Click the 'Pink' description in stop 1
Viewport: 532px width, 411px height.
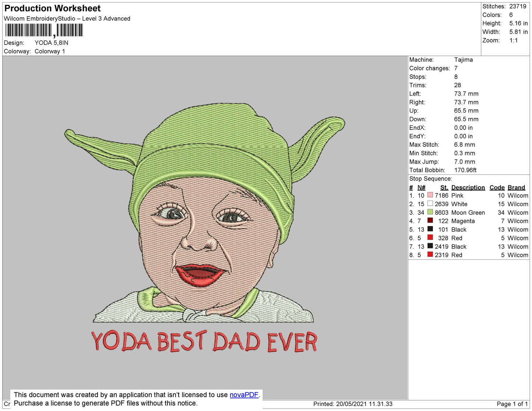tap(457, 196)
